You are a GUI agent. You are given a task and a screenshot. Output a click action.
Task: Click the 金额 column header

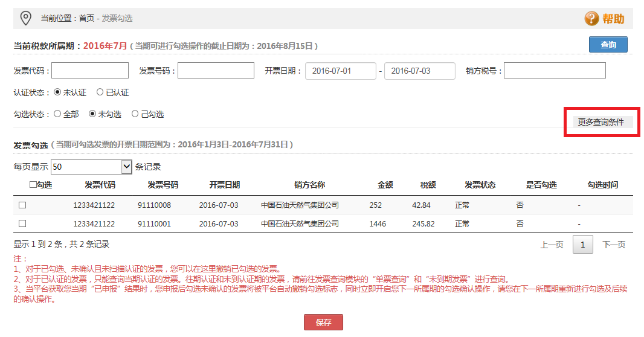point(385,185)
